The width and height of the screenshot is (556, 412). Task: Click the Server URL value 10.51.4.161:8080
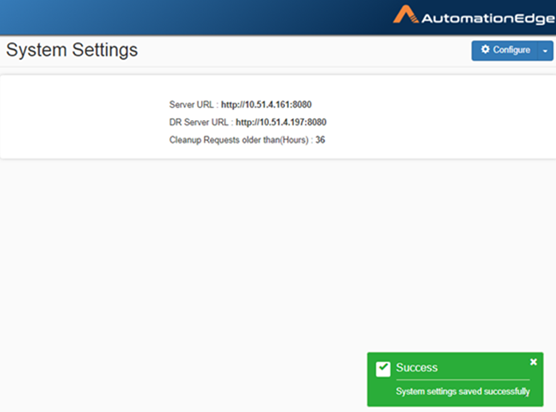[266, 105]
